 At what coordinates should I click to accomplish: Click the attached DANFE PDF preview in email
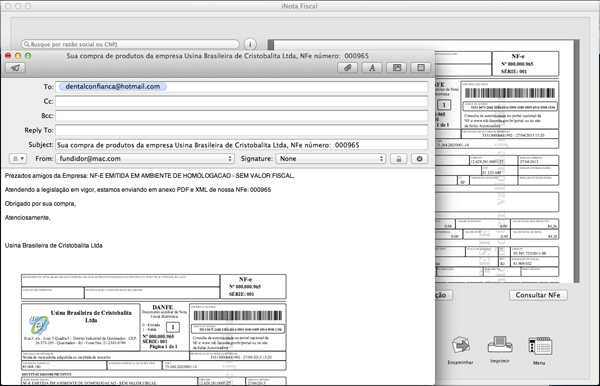[153, 329]
